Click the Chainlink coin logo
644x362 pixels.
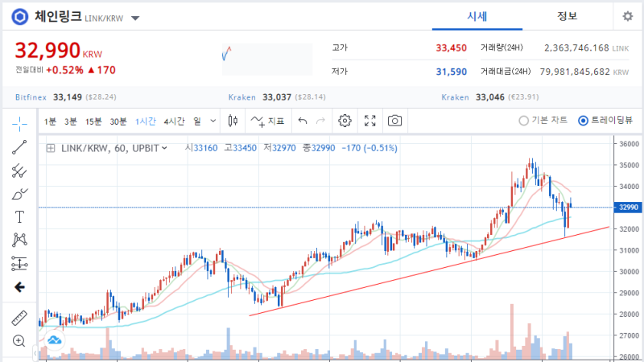click(x=19, y=17)
